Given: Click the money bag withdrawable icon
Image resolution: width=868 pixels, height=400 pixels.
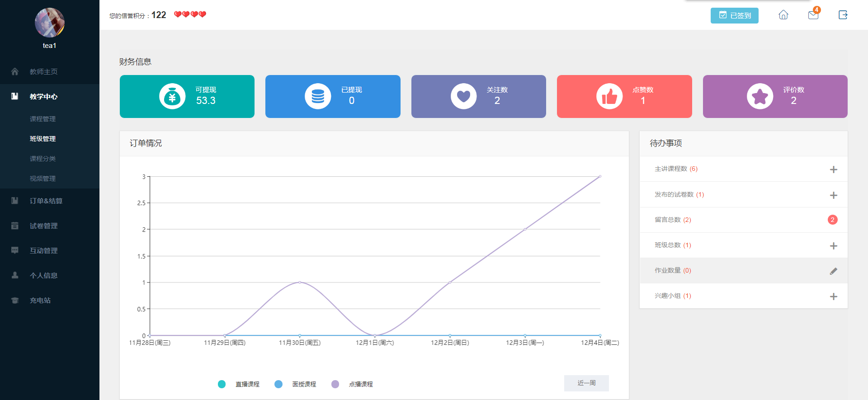Looking at the screenshot, I should (172, 96).
